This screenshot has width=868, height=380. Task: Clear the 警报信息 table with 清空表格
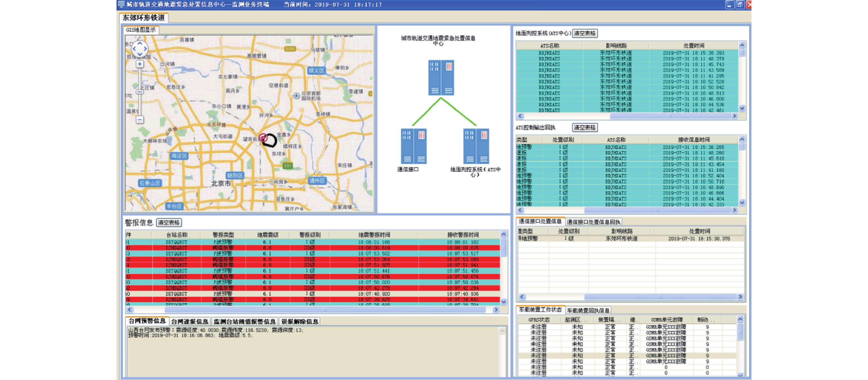[x=169, y=223]
